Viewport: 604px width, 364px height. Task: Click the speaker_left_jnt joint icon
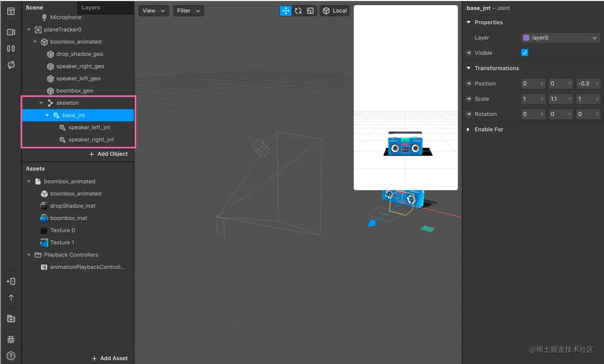click(62, 127)
